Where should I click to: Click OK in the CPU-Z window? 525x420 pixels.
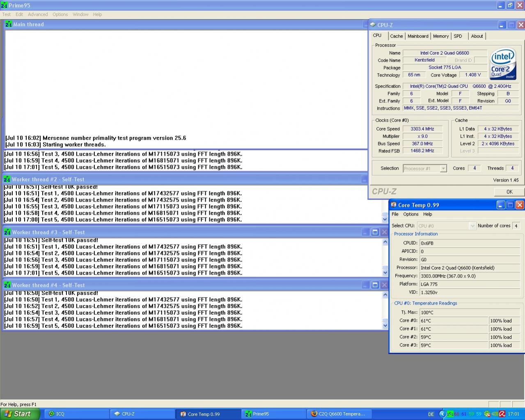coord(509,192)
